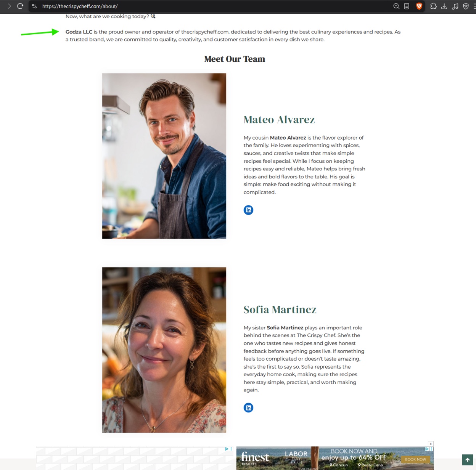This screenshot has height=470, width=476.
Task: Open Brave Shields lion icon
Action: 419,6
